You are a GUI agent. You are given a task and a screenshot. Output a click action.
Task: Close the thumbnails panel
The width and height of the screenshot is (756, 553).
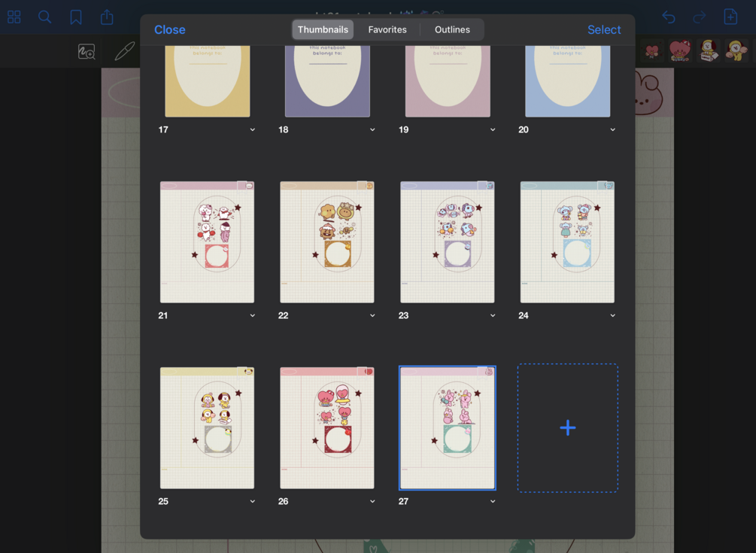pyautogui.click(x=170, y=30)
